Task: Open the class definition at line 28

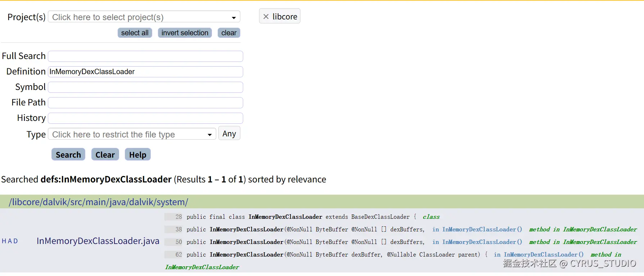Action: coord(301,217)
